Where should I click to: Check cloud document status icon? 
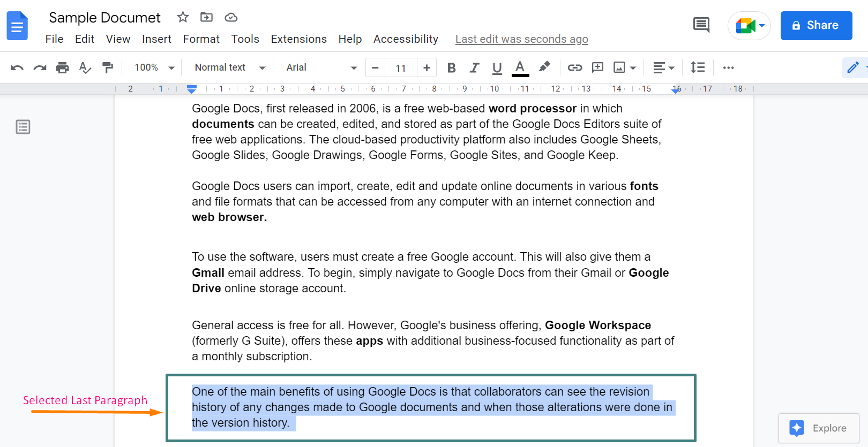tap(231, 18)
